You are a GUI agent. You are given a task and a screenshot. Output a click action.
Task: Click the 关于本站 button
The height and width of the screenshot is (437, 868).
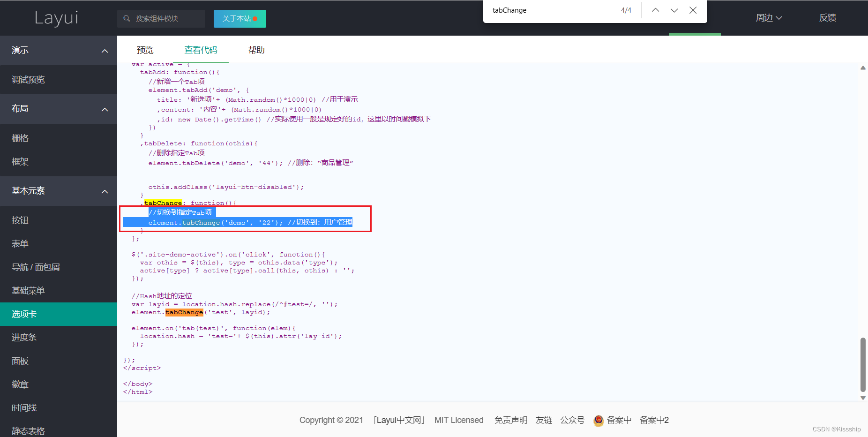[x=239, y=18]
